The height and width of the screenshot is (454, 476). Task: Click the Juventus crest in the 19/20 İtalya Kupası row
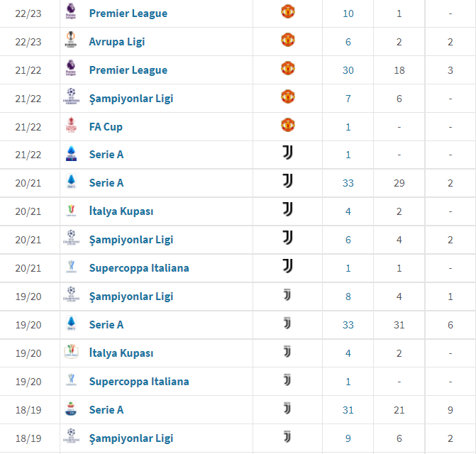coord(287,352)
